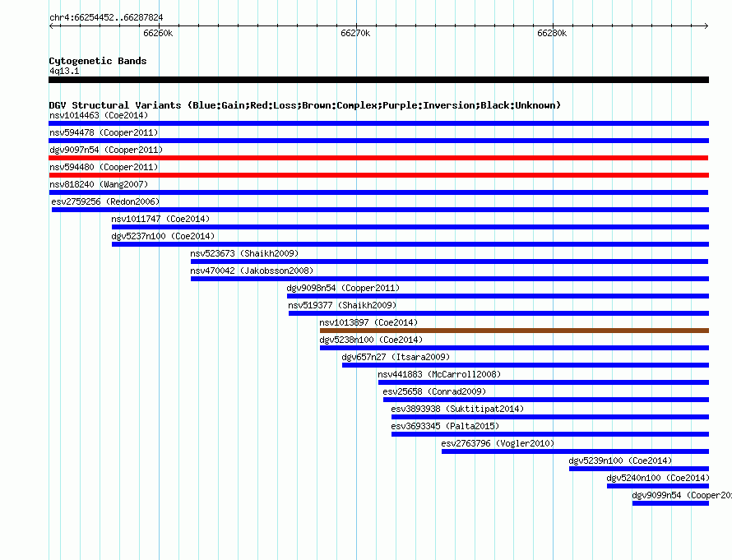Click nsv470042 (Jakobsson2008) label
The width and height of the screenshot is (732, 560).
click(252, 271)
